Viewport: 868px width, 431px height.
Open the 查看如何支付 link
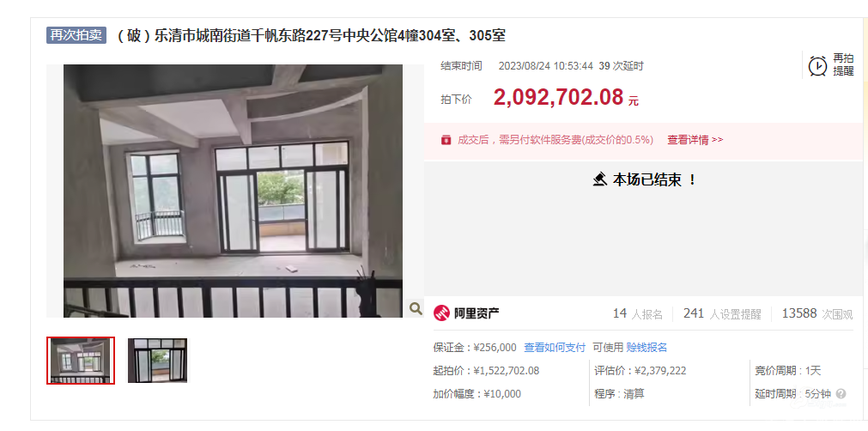coord(555,348)
